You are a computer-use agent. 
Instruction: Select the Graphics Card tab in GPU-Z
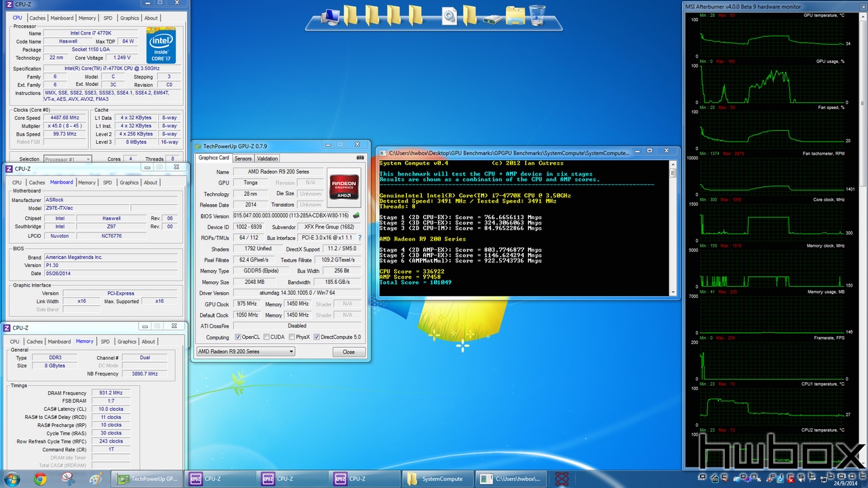(x=214, y=158)
